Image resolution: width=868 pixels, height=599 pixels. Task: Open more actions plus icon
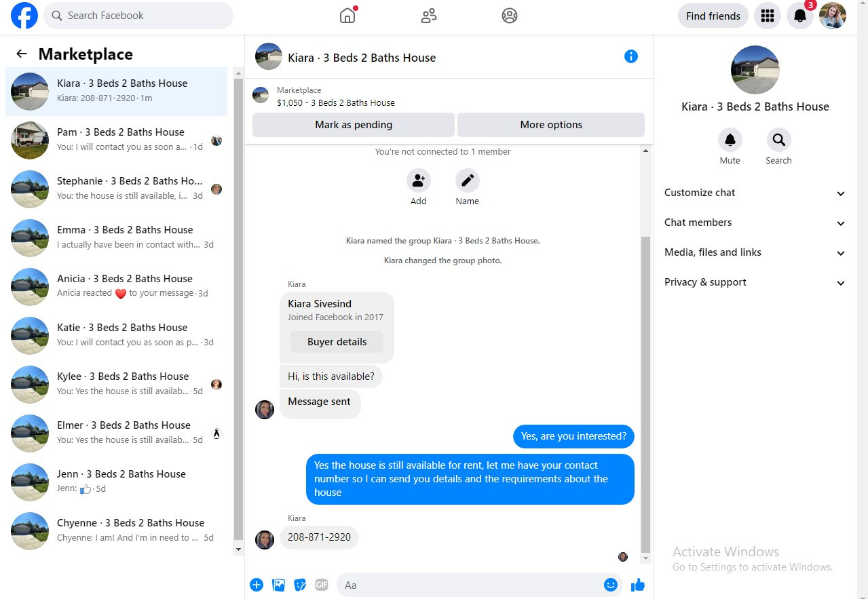click(x=257, y=585)
